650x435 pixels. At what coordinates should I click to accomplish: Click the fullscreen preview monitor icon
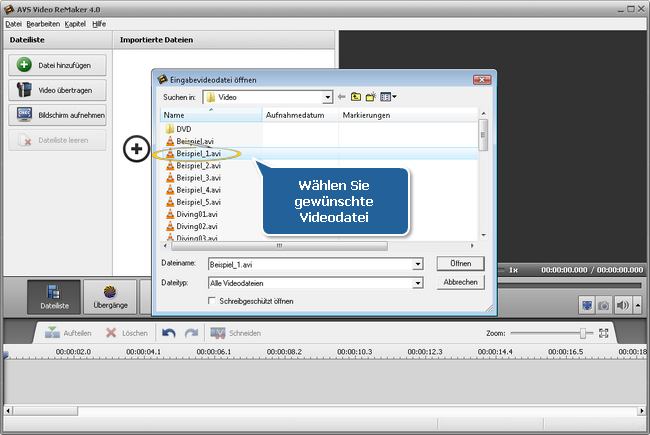point(587,306)
